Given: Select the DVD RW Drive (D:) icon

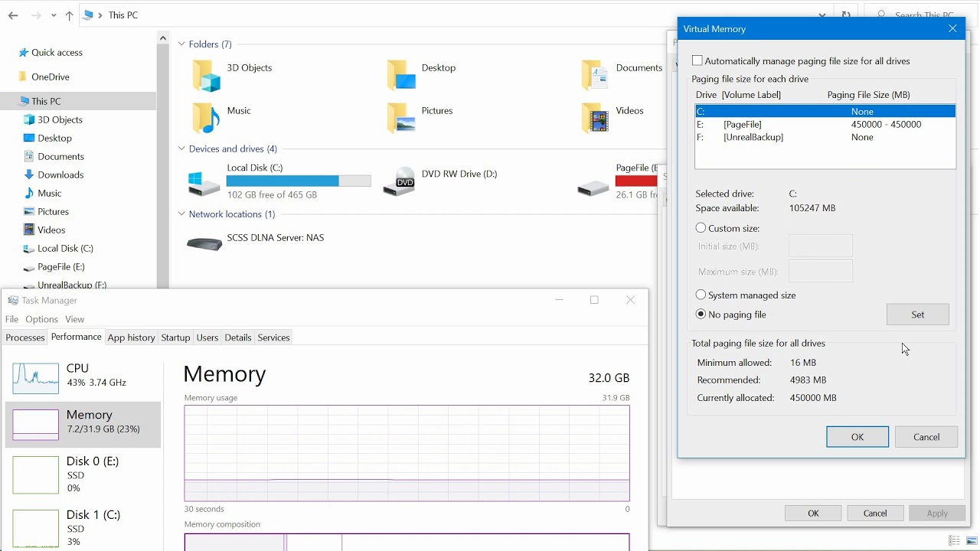Looking at the screenshot, I should point(399,182).
